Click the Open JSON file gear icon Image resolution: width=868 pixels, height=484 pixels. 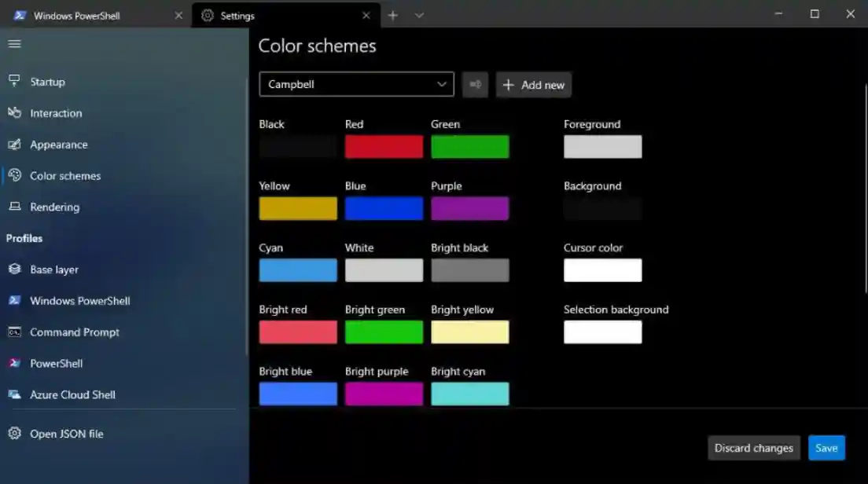[x=14, y=433]
